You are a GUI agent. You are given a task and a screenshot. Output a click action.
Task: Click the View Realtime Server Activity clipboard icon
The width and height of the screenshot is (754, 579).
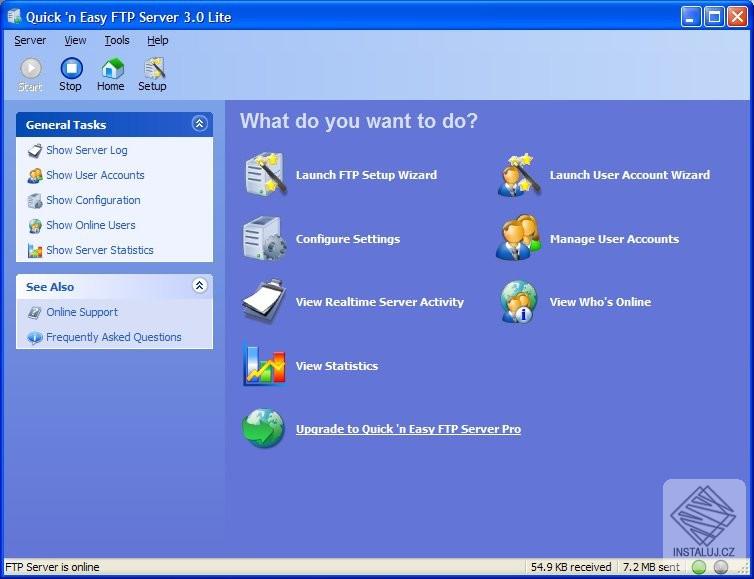264,301
